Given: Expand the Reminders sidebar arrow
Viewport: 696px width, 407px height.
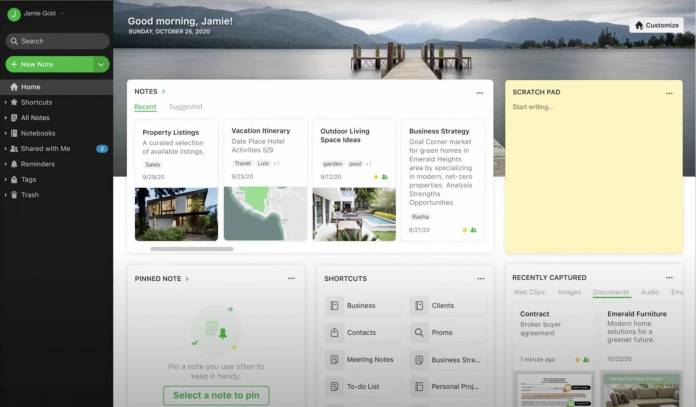Looking at the screenshot, I should click(x=5, y=164).
